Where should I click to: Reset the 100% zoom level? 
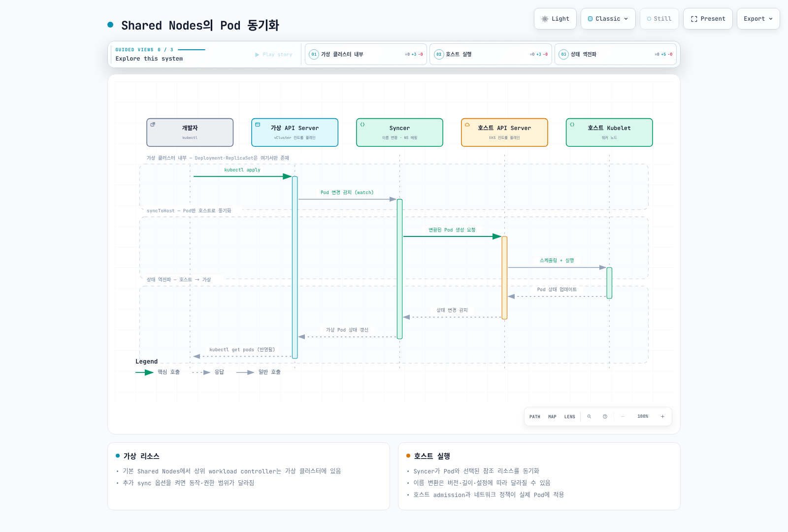[643, 417]
